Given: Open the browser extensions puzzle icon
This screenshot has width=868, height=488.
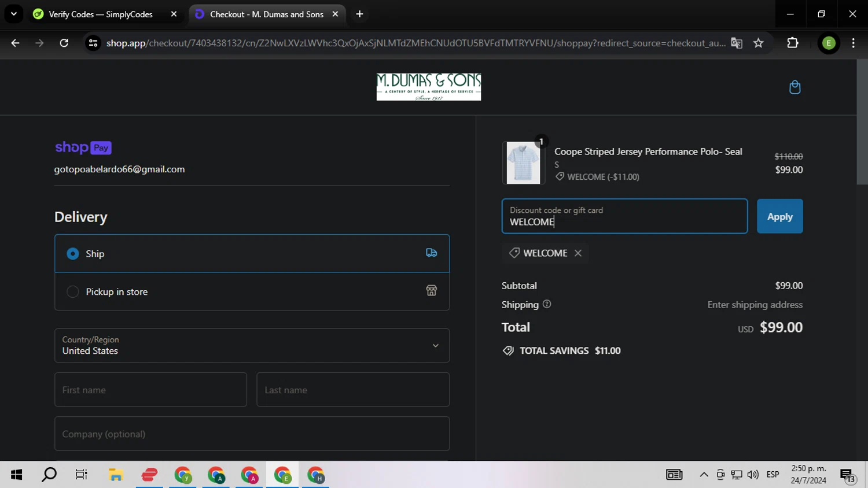Looking at the screenshot, I should point(793,43).
